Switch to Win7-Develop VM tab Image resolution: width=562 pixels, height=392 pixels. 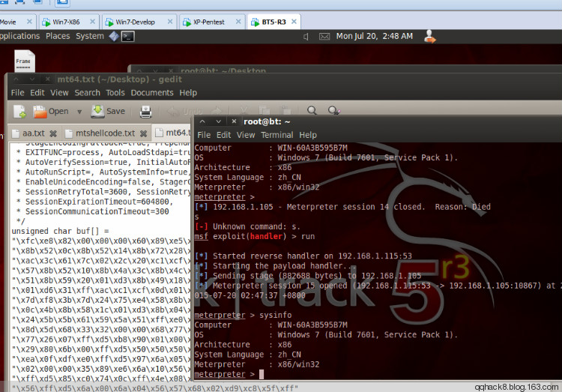point(135,22)
